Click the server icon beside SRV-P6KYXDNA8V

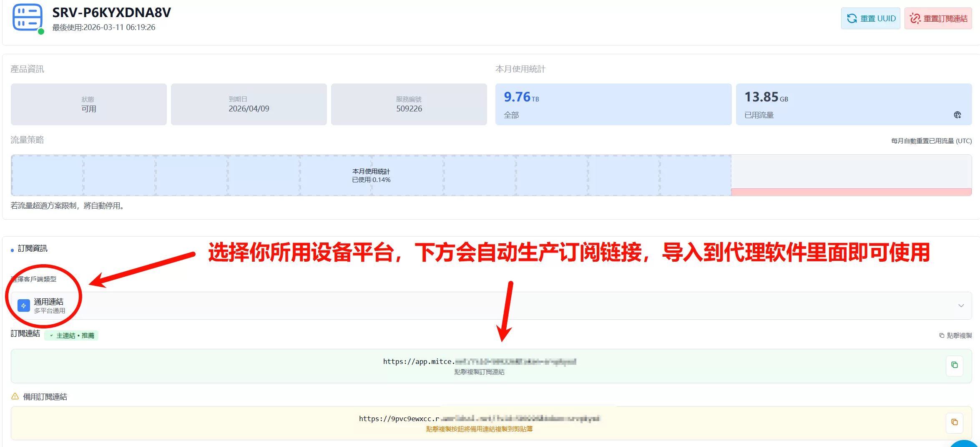tap(27, 18)
